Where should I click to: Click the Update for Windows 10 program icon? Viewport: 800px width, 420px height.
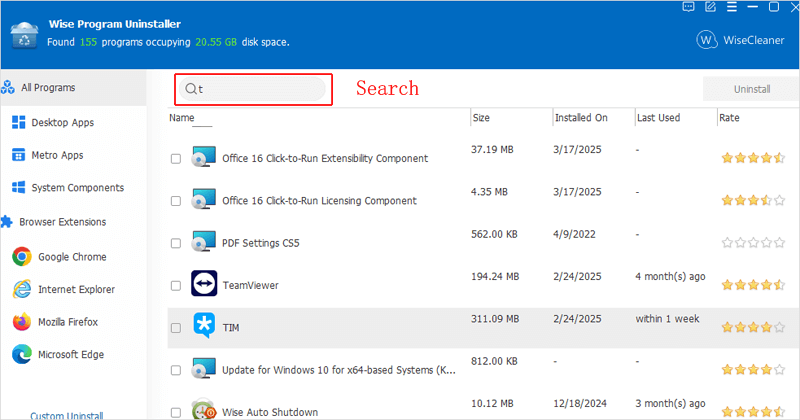[204, 368]
